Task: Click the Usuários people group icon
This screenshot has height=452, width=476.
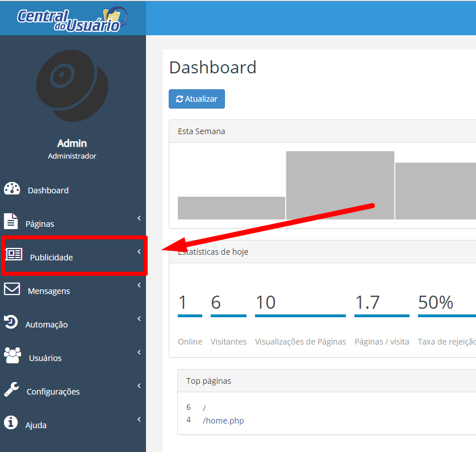Action: click(12, 356)
